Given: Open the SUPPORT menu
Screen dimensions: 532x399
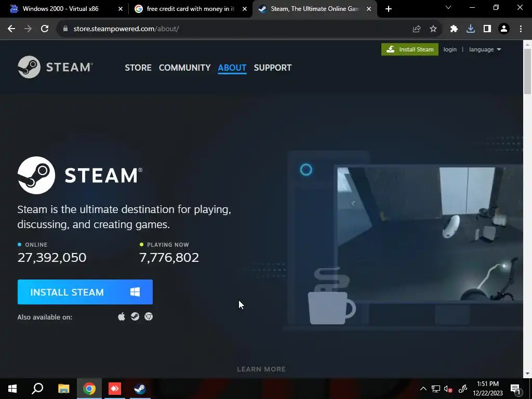Looking at the screenshot, I should pos(273,68).
